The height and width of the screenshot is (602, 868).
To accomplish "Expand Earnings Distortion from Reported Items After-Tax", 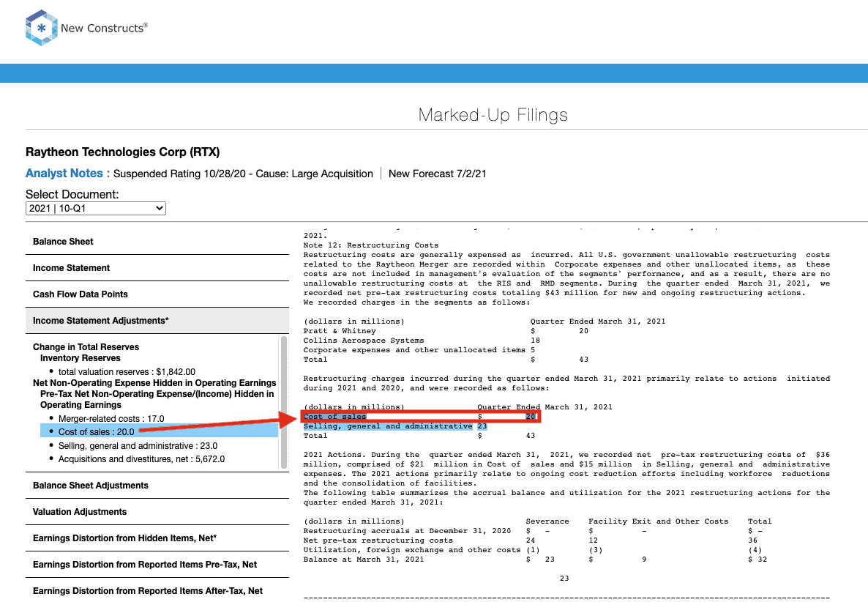I will (157, 590).
